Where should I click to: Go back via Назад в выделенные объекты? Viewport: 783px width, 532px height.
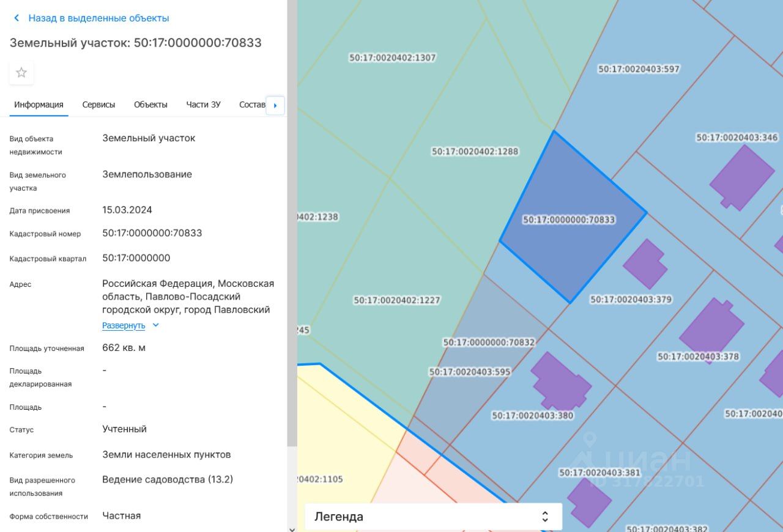coord(98,18)
